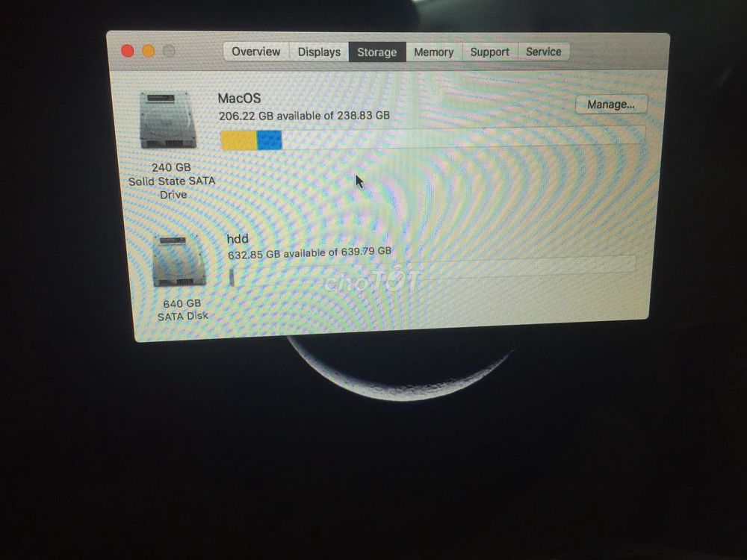Viewport: 747px width, 560px height.
Task: Click free space in hdd storage bar
Action: tap(435, 272)
